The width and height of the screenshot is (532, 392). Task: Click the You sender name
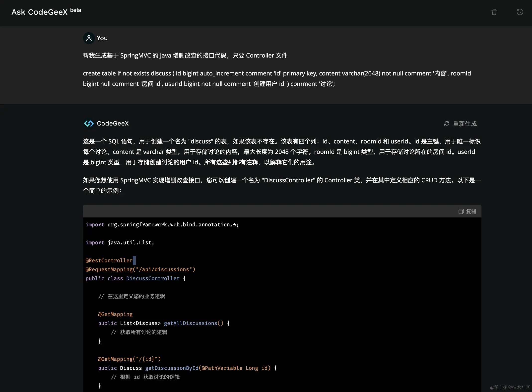[x=102, y=38]
